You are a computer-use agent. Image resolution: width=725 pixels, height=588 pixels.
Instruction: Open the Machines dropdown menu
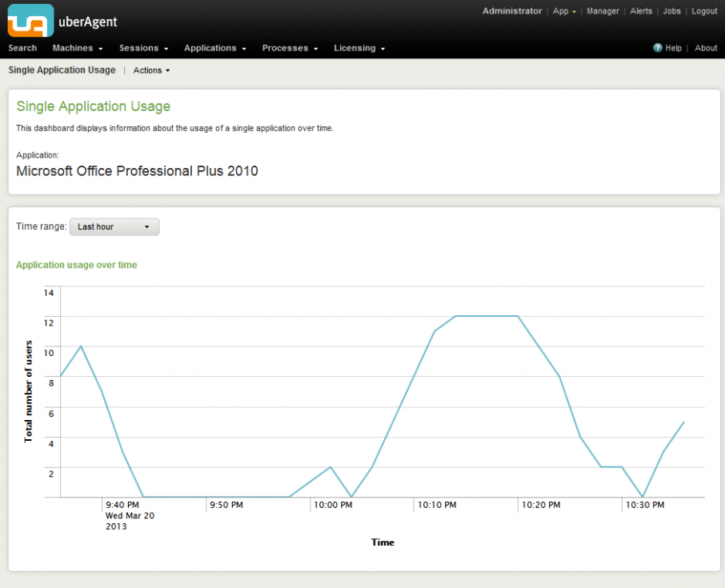click(76, 48)
